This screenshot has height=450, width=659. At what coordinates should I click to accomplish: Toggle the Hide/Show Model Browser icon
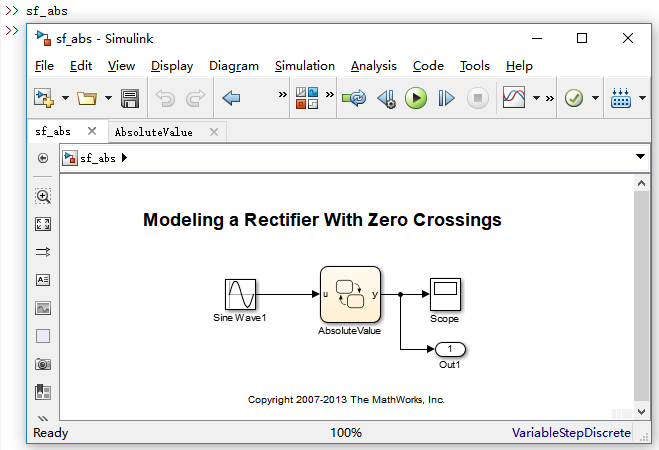tap(43, 158)
